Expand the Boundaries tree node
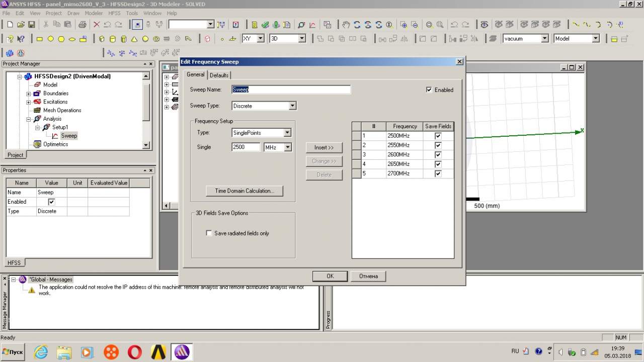The image size is (644, 362). pos(29,94)
